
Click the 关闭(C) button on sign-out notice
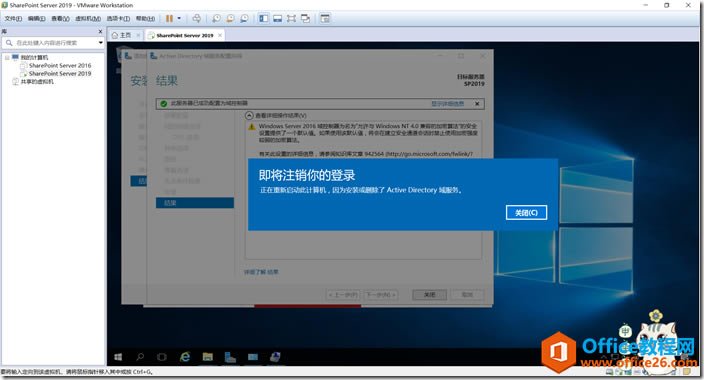pos(526,212)
